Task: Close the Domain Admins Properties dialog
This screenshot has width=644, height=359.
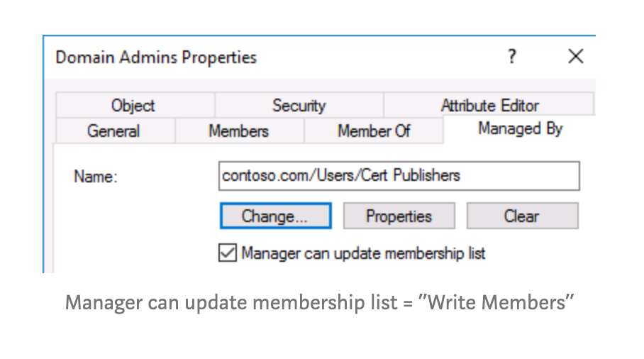Action: 575,57
